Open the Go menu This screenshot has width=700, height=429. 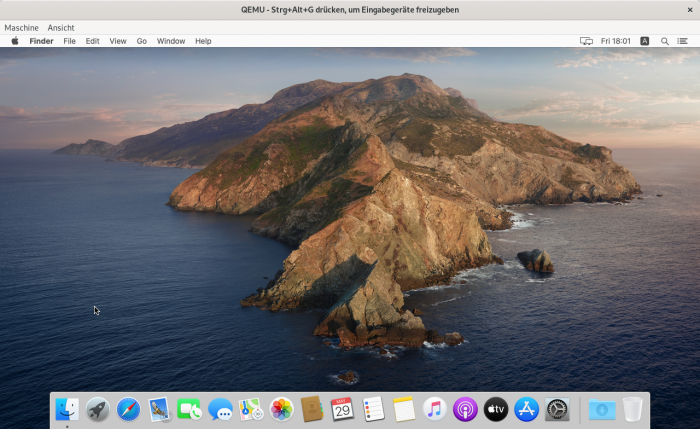pyautogui.click(x=142, y=41)
